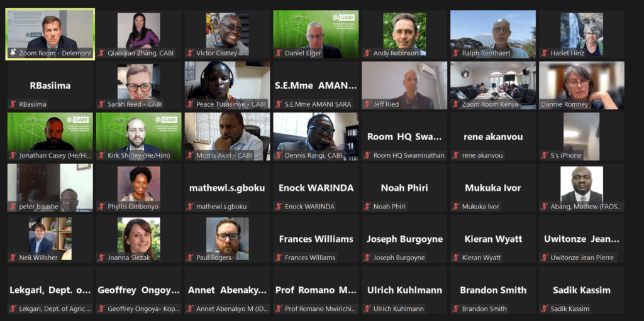Click muted mic icon next to Ralph Roothaert
This screenshot has height=321, width=644.
click(x=457, y=53)
